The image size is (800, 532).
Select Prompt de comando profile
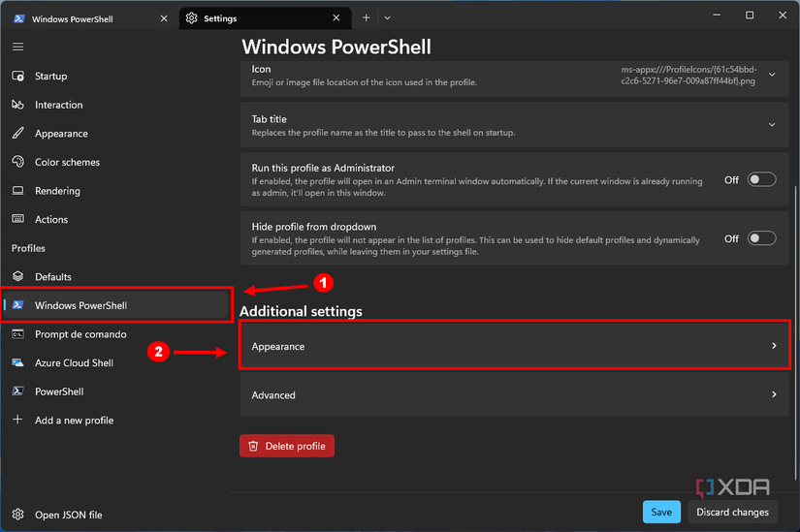point(80,334)
